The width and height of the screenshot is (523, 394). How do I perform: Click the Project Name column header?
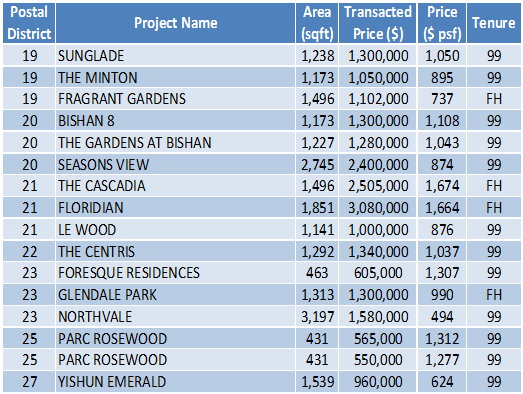[175, 23]
